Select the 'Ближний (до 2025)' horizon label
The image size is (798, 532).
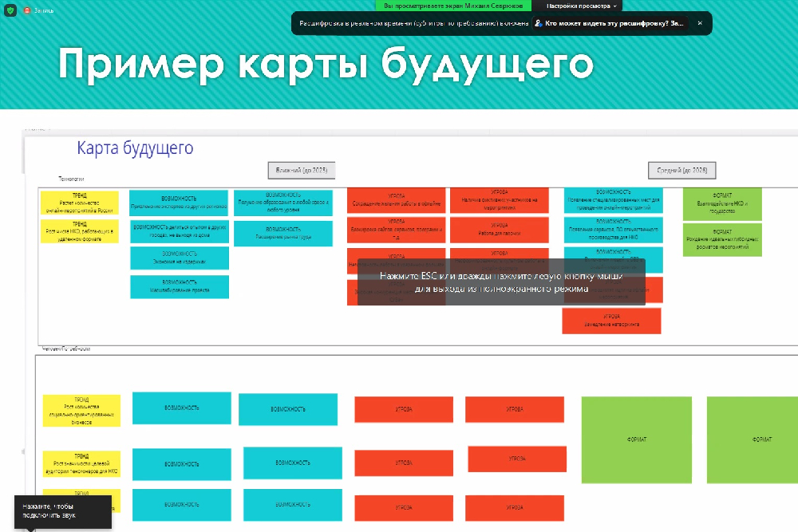[x=302, y=170]
